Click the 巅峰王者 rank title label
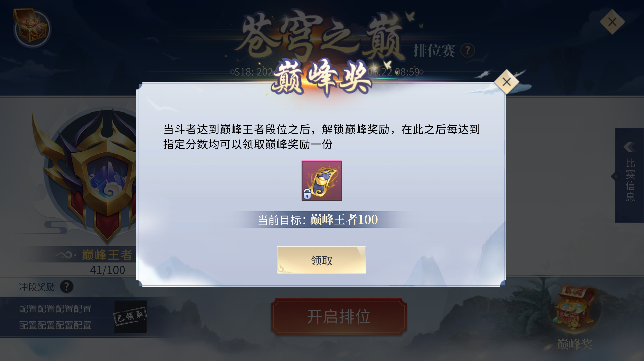This screenshot has height=361, width=644. coord(107,255)
